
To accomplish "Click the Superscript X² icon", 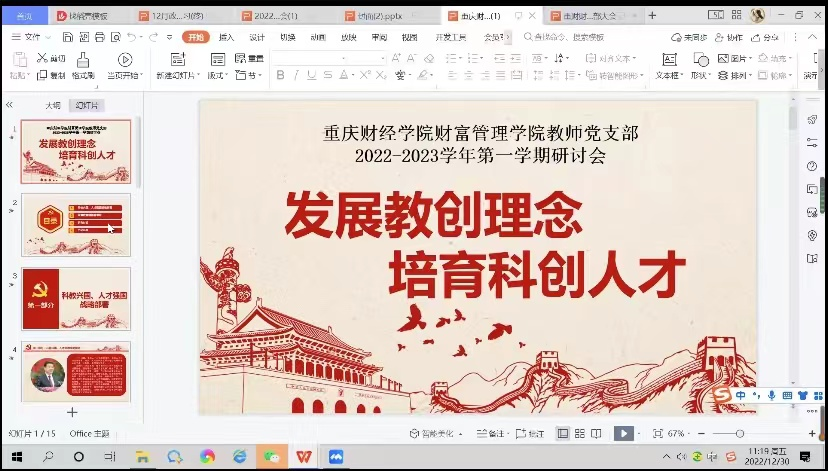I will coord(365,76).
